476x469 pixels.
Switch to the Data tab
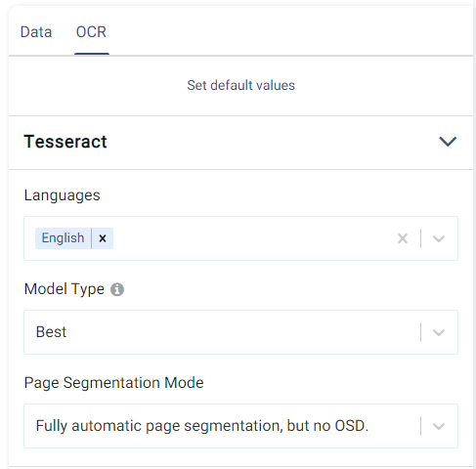pos(36,32)
